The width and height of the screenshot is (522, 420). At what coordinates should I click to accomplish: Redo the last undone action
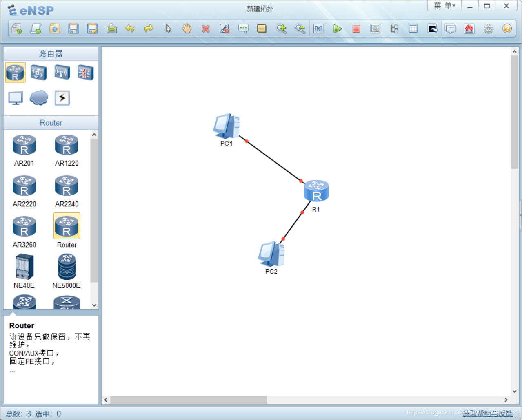pyautogui.click(x=149, y=29)
